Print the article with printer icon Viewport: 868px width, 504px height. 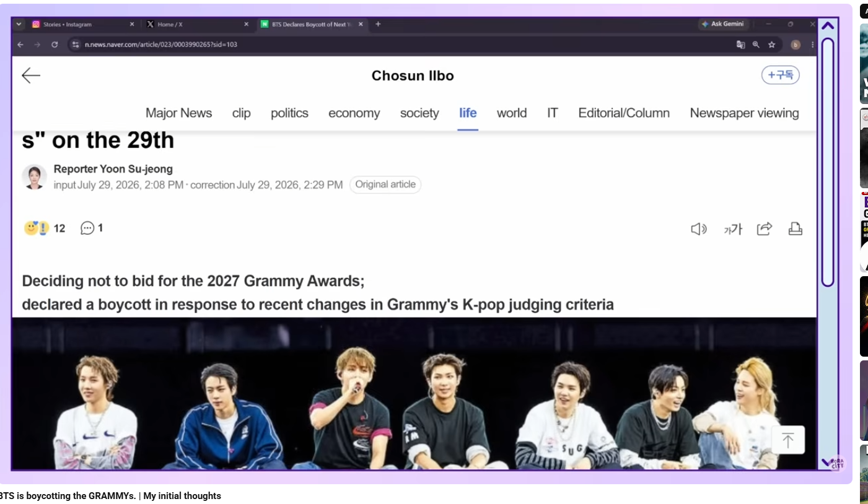point(796,229)
